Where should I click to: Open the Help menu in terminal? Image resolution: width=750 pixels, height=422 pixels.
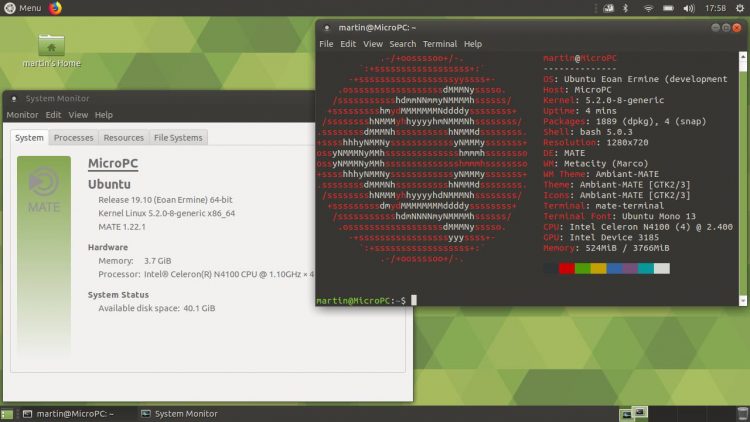pyautogui.click(x=473, y=44)
